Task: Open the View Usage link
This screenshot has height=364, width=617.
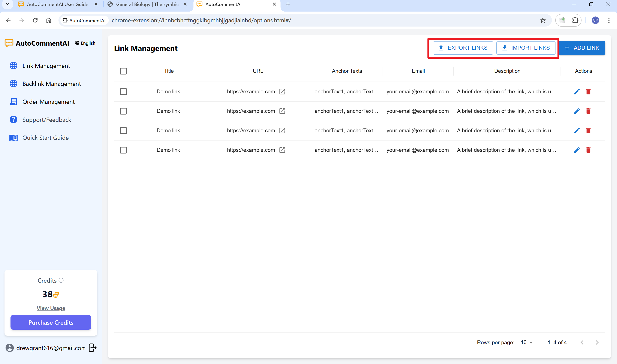Action: pos(51,308)
